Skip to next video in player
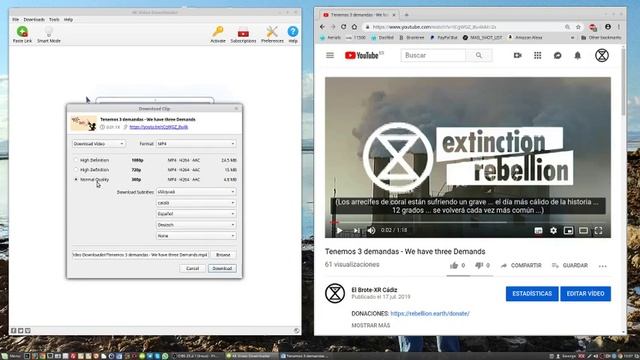Viewport: 640px width, 360px height. coord(356,230)
